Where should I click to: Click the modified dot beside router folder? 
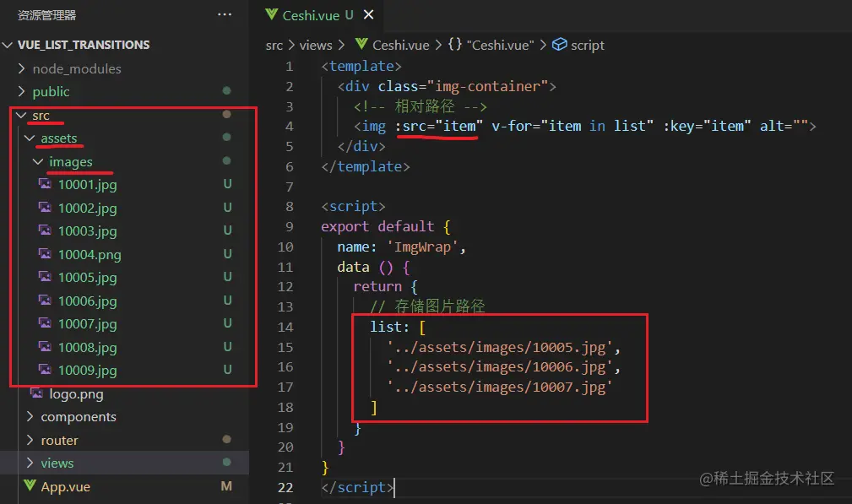(x=226, y=439)
